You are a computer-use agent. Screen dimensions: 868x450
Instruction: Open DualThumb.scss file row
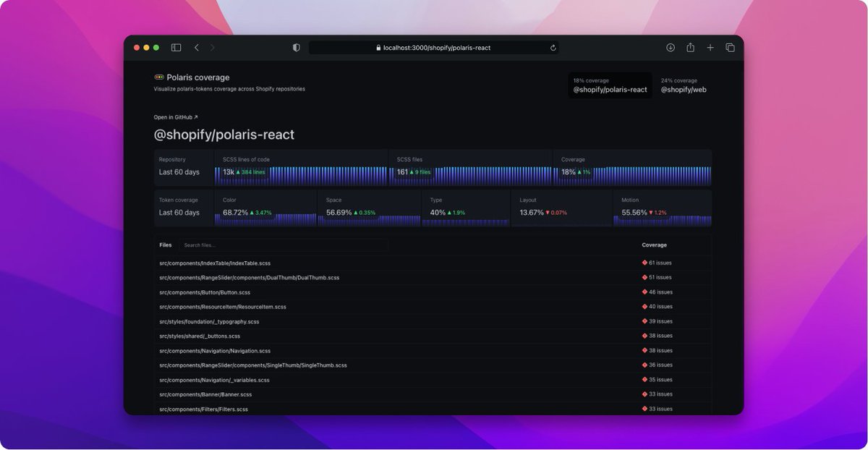point(433,278)
